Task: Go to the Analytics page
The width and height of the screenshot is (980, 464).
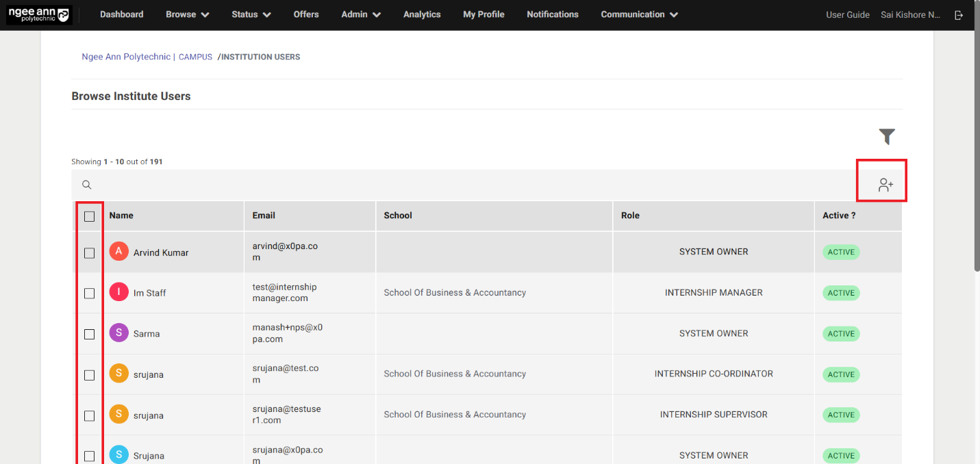Action: pyautogui.click(x=422, y=14)
